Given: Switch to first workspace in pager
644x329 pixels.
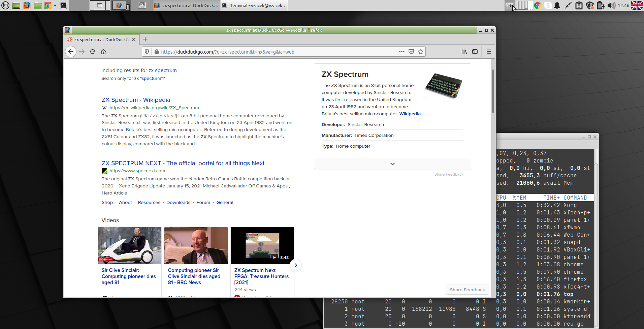Looking at the screenshot, I should pyautogui.click(x=100, y=5).
